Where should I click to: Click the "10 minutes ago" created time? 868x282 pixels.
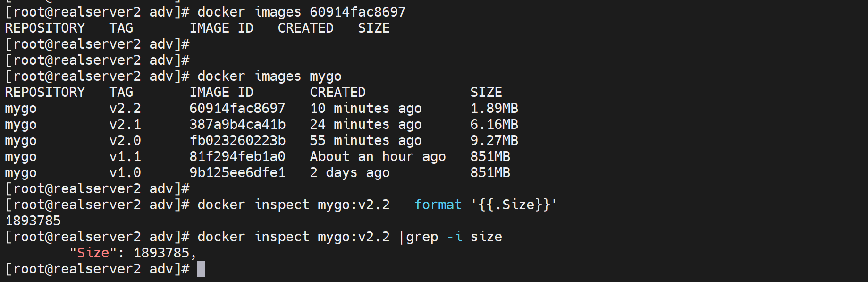pos(365,108)
